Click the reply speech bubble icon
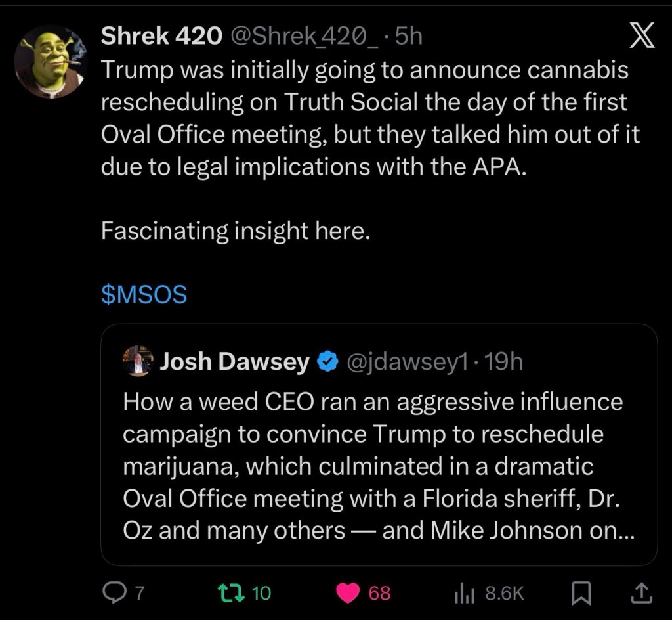 point(114,593)
